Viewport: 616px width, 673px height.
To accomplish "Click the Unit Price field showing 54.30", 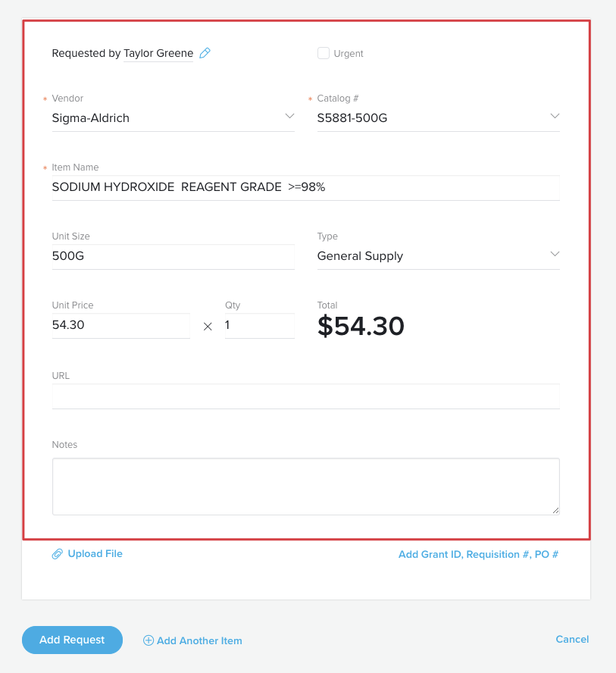I will tap(121, 326).
